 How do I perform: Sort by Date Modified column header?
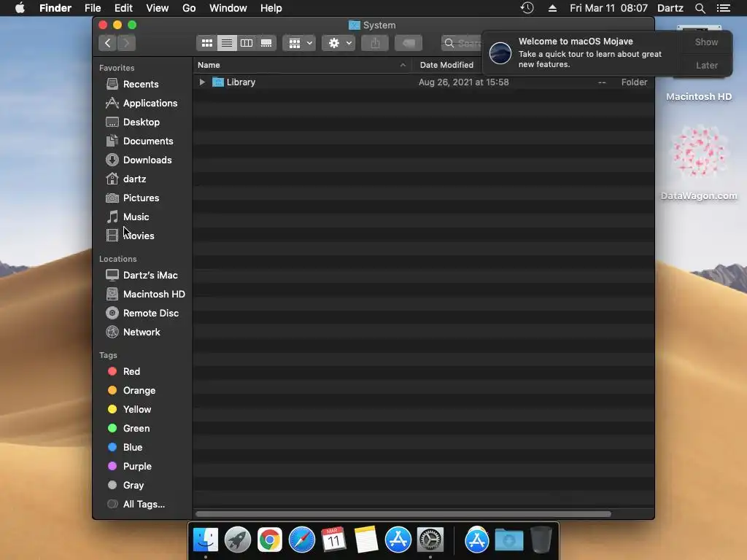coord(446,65)
